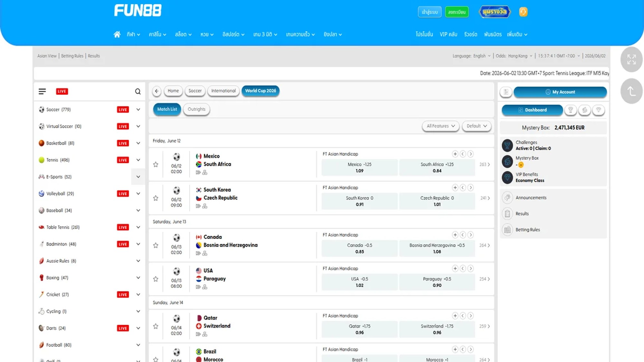644x362 pixels.
Task: Click the fullscreen expand icon at right edge
Action: [x=631, y=59]
